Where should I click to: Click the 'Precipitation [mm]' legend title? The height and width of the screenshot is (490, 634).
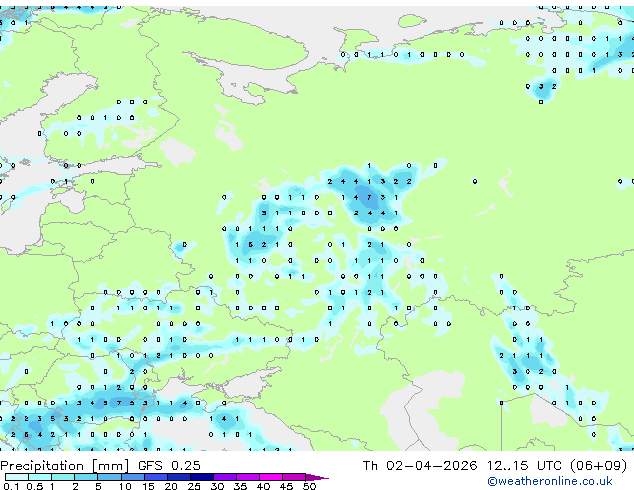point(64,466)
